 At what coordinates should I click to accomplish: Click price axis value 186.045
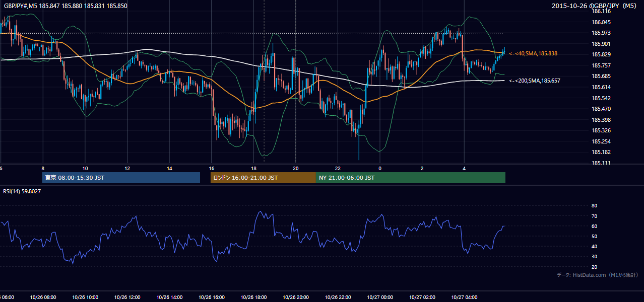coord(601,22)
